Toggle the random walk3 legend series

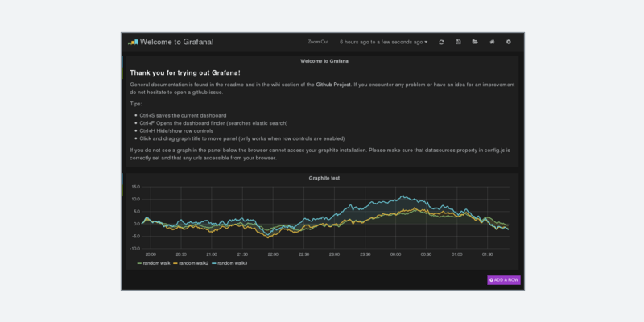(229, 263)
